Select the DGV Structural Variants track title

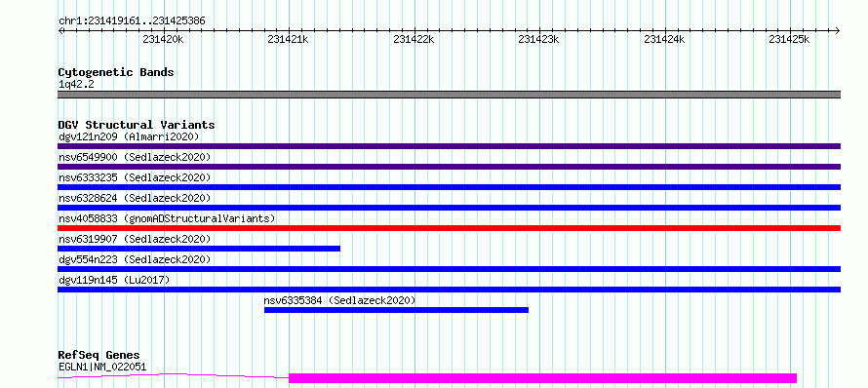click(x=137, y=125)
